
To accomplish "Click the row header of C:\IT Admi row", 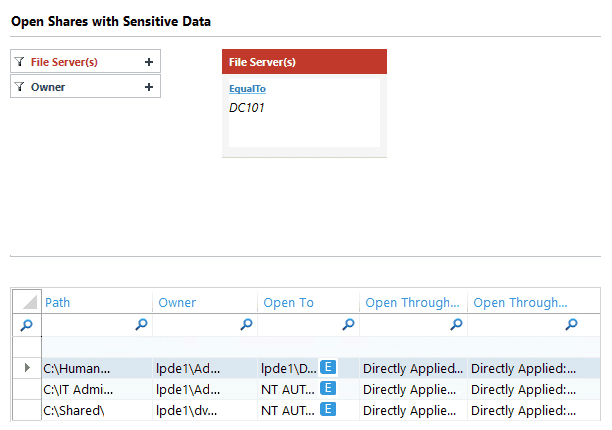I will pos(27,389).
